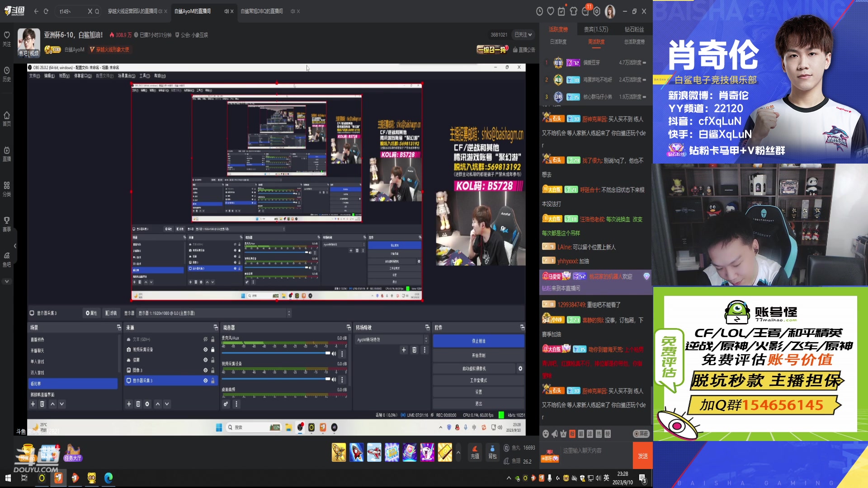
Task: Open the AyoM转场特效 transition dropdown
Action: (x=392, y=339)
